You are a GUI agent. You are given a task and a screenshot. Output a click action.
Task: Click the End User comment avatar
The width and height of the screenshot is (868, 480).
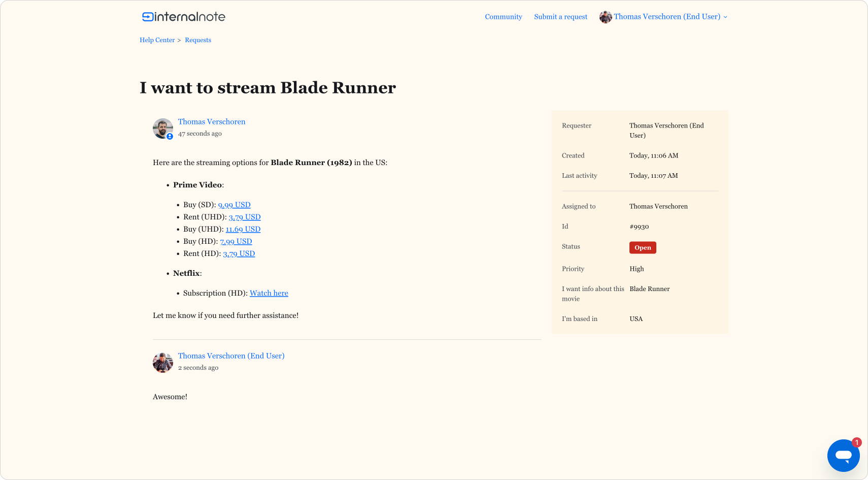162,363
